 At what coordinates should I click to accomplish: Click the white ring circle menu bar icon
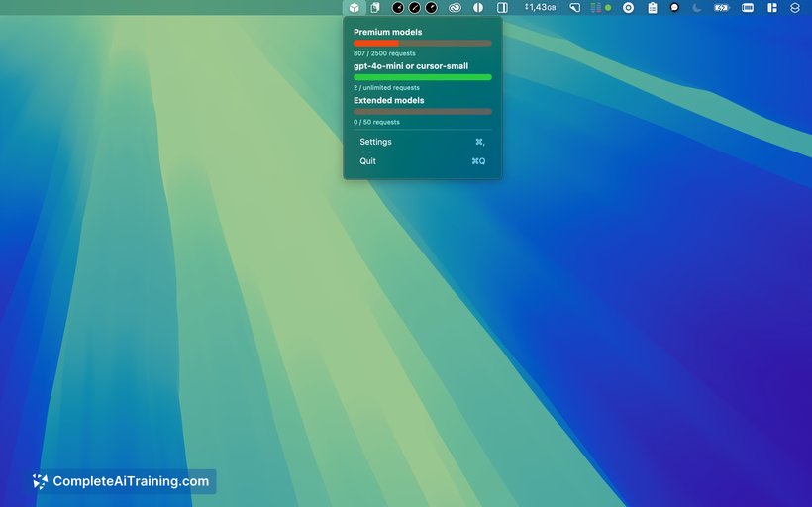coord(628,8)
